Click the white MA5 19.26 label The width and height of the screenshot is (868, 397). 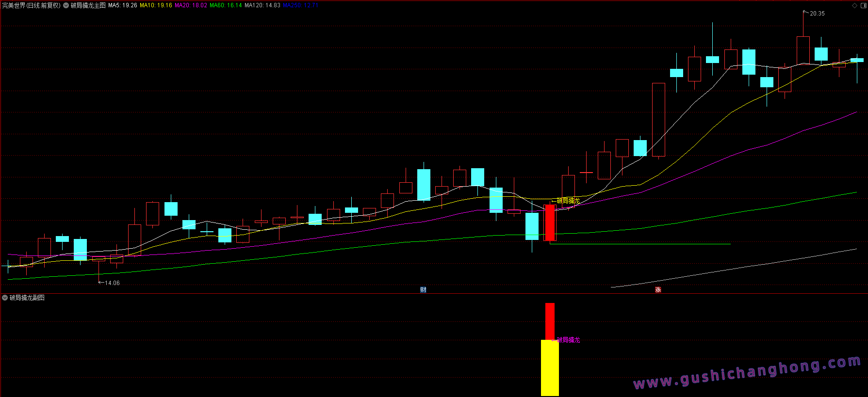point(122,5)
